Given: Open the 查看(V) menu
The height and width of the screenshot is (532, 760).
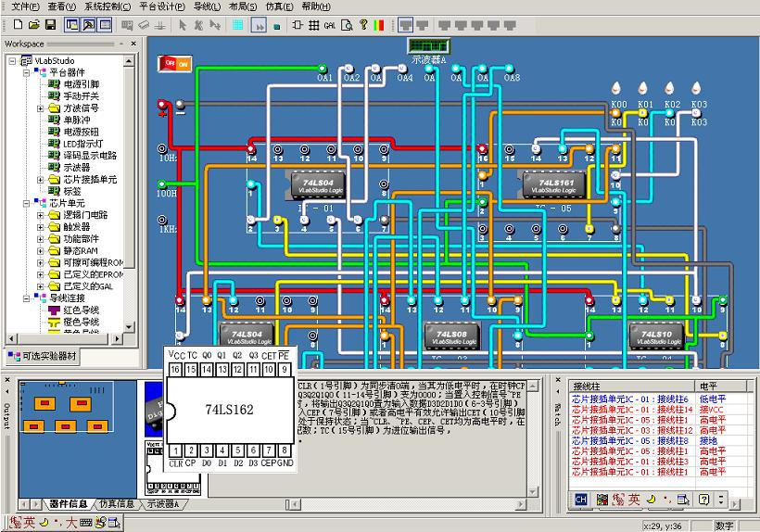Looking at the screenshot, I should (62, 6).
